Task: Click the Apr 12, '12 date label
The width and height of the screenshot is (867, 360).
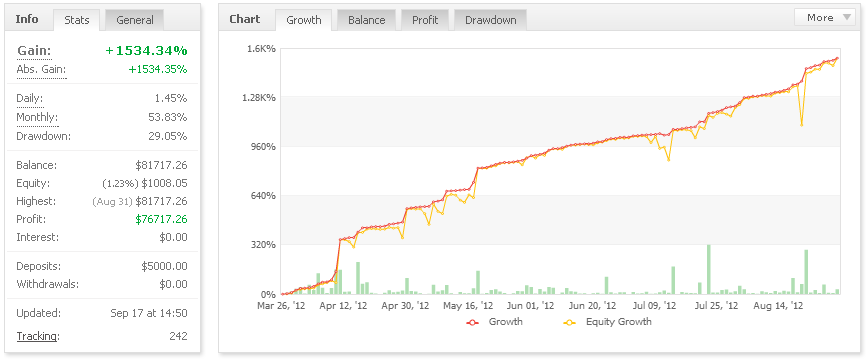Action: 343,305
